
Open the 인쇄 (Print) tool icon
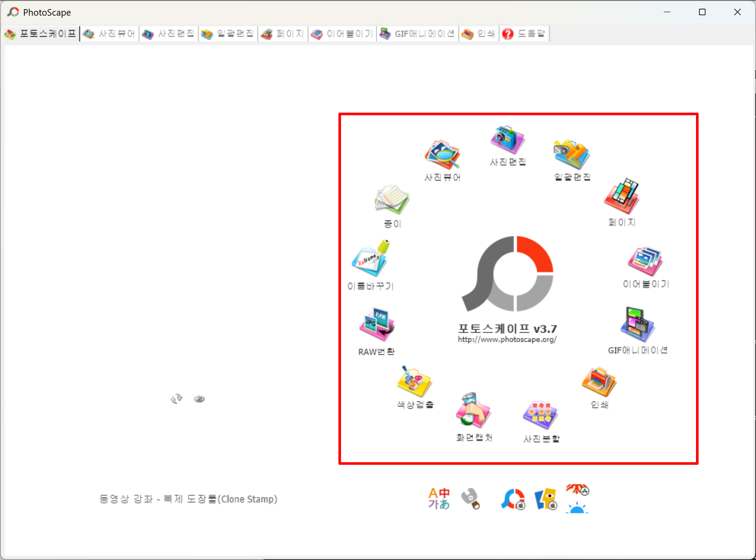tap(598, 382)
